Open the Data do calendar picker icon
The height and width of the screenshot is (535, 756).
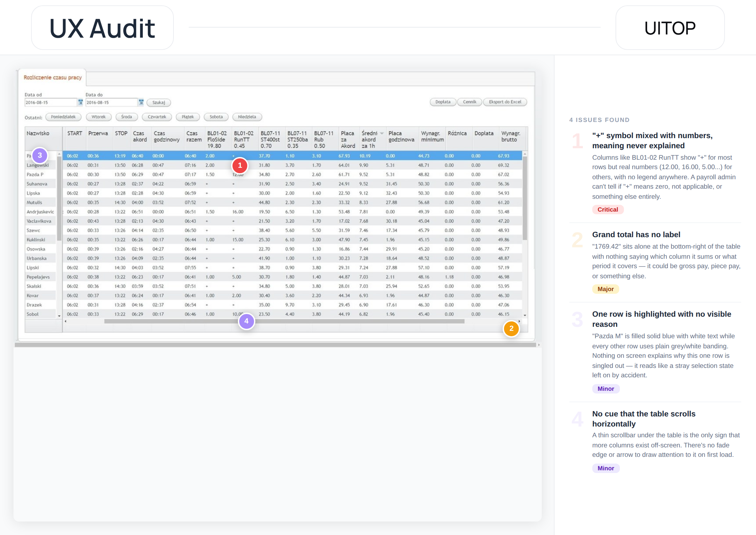(x=141, y=102)
